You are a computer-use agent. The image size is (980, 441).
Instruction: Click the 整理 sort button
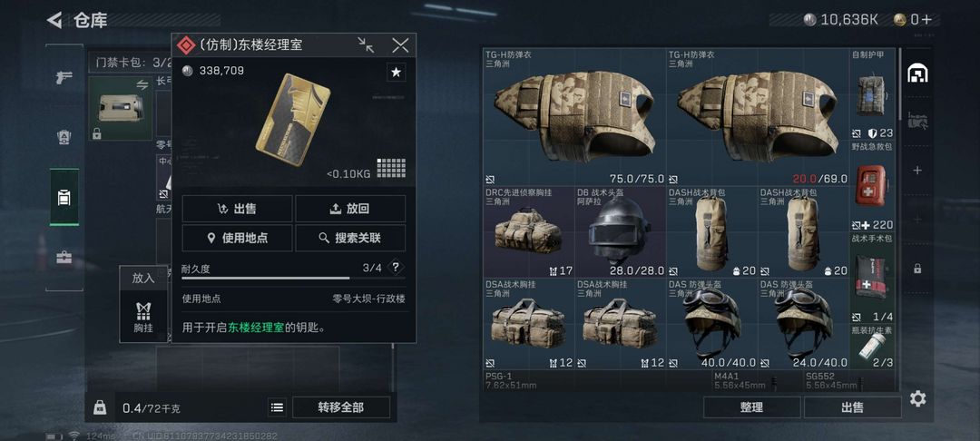pos(752,407)
